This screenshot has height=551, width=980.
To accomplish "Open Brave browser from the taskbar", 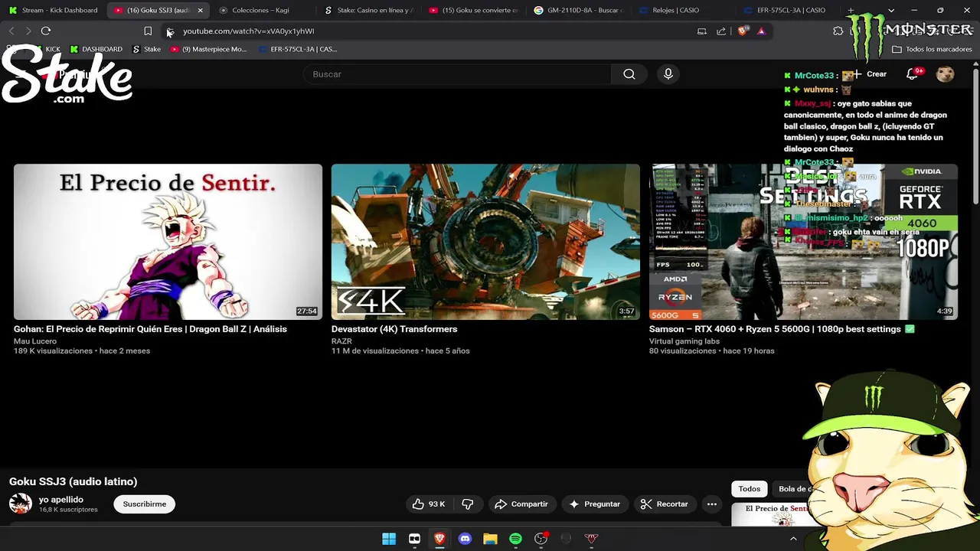I will [439, 539].
